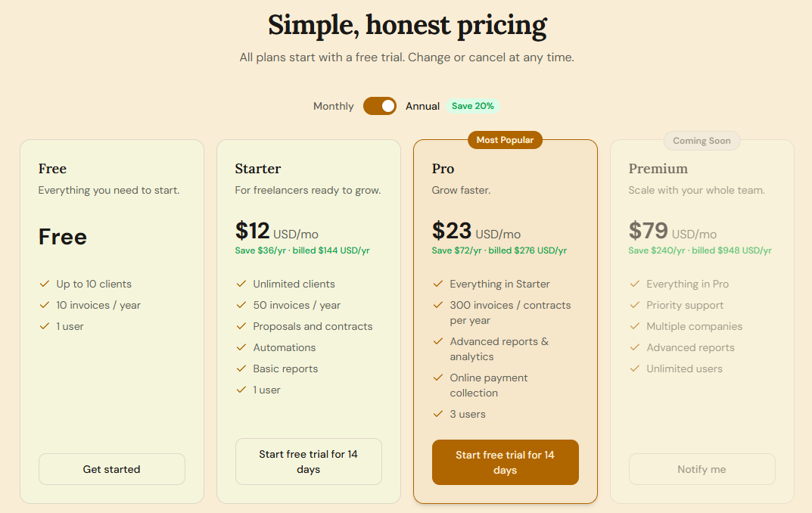Click the $12 USD/mo Starter price
The width and height of the screenshot is (812, 513).
[276, 231]
